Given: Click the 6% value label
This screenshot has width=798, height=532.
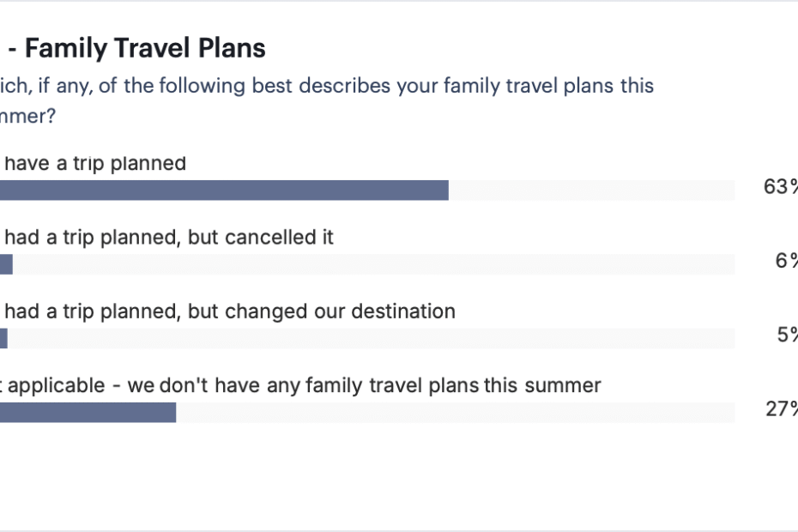Looking at the screenshot, I should [x=786, y=261].
